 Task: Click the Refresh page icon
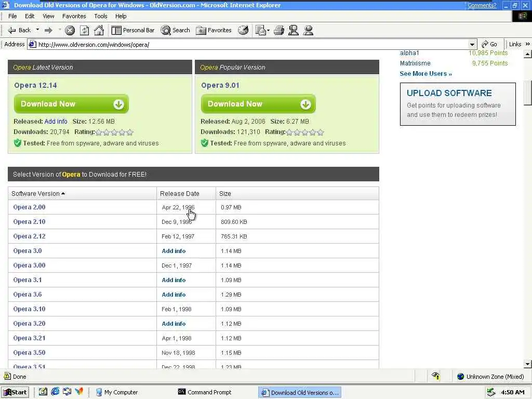(84, 31)
